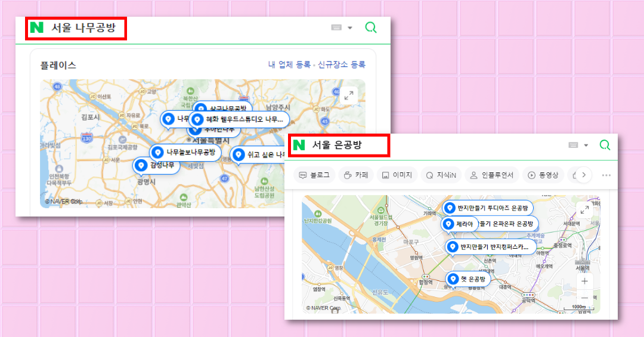Open the 지식iN tab
The height and width of the screenshot is (337, 644).
click(x=441, y=175)
